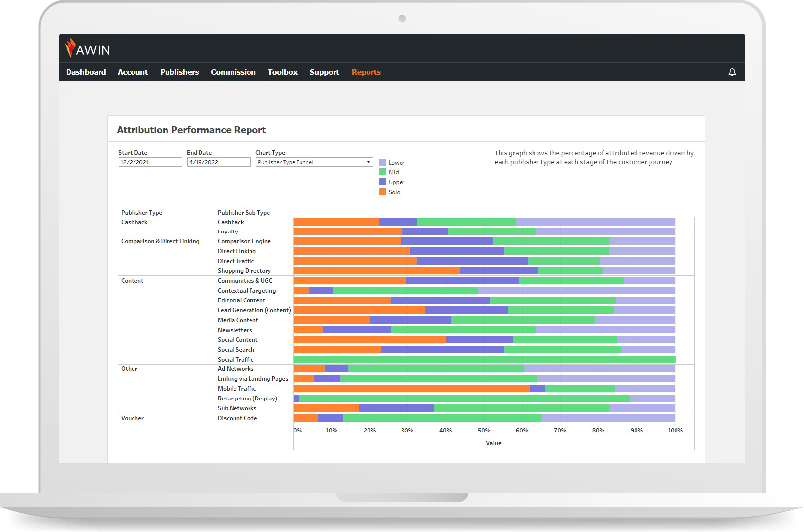Navigate to the Support menu
The width and height of the screenshot is (804, 532).
(324, 72)
